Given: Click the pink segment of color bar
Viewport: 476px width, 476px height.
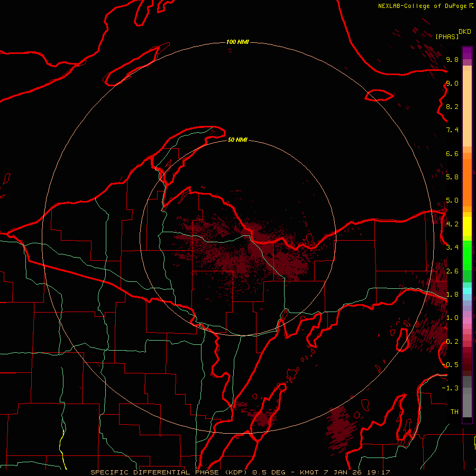Looking at the screenshot, I should click(467, 321).
